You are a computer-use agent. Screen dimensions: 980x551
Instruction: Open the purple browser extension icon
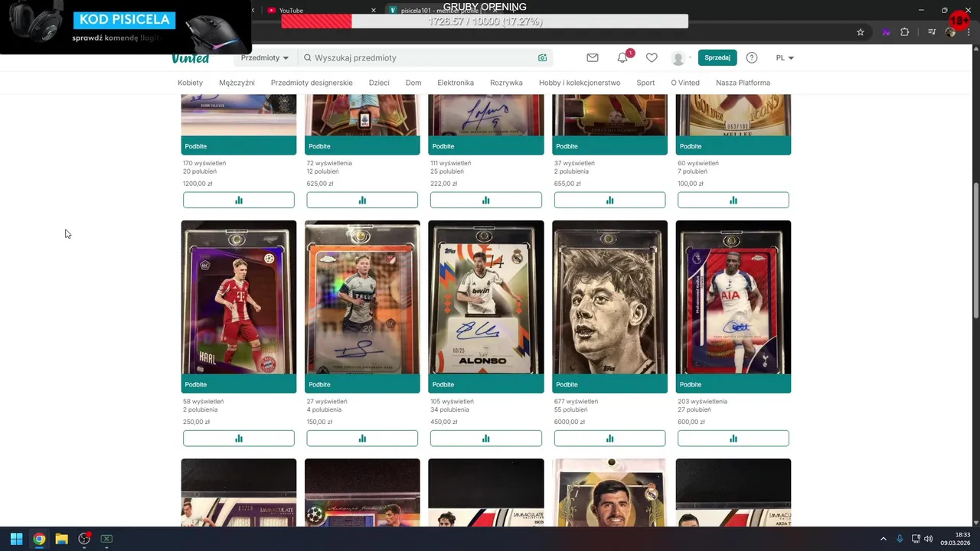(x=886, y=32)
